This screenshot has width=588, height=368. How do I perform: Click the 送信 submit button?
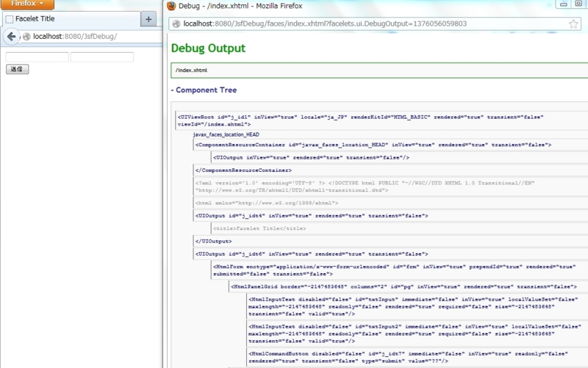pos(17,69)
